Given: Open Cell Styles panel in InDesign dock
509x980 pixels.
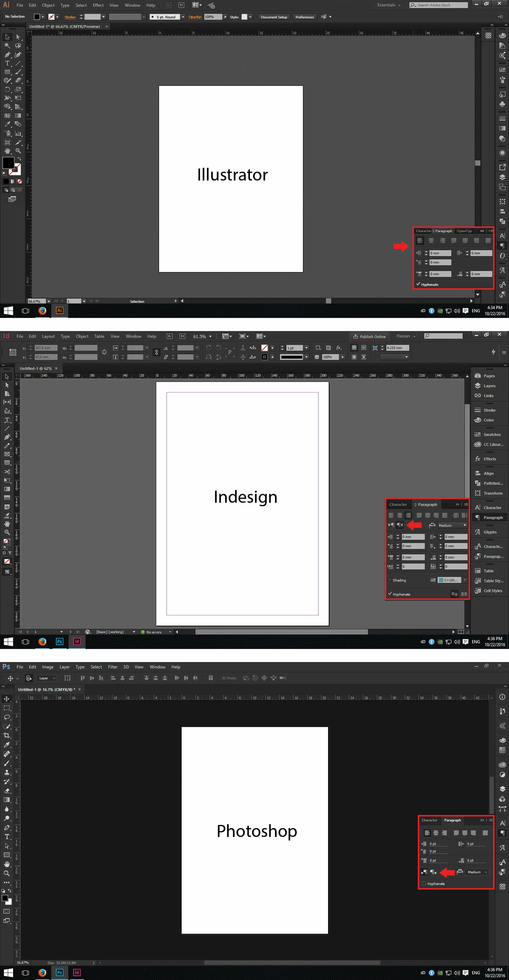Looking at the screenshot, I should coord(490,590).
